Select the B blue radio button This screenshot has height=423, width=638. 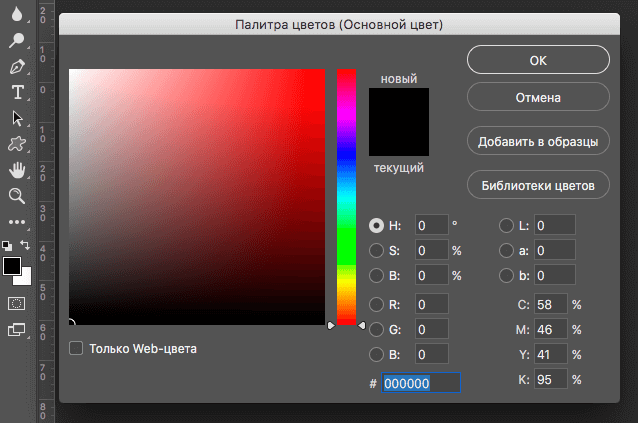(376, 355)
